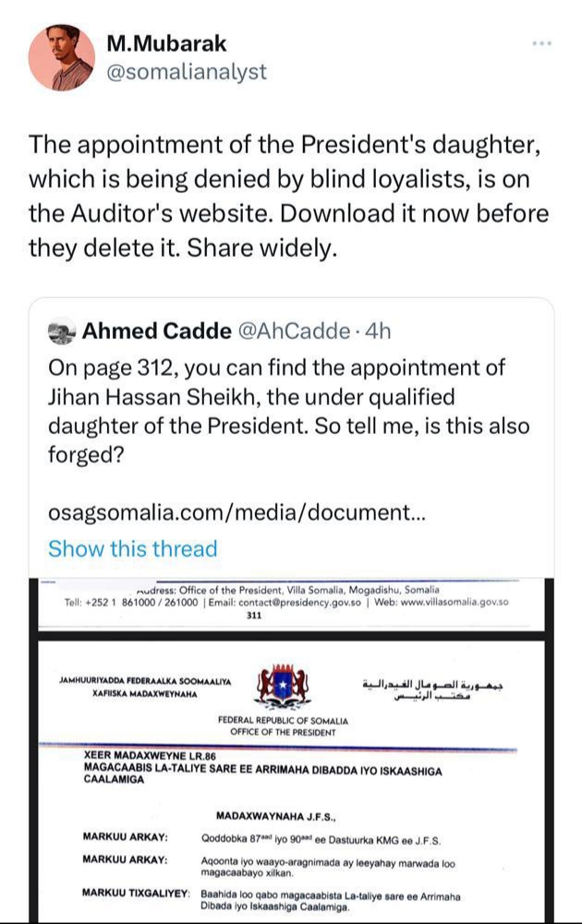Click the MARKUU TIXGALIYEY paragraph
The image size is (582, 924).
272,900
